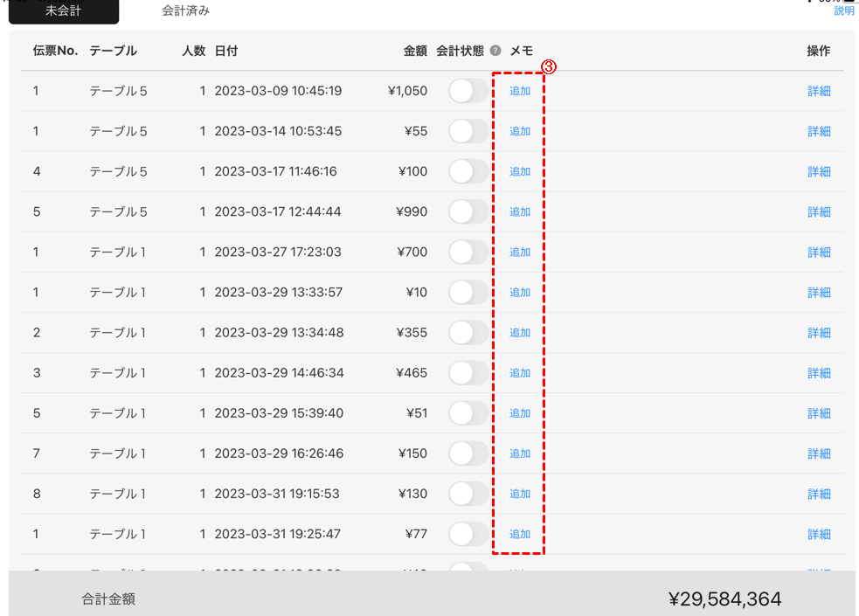
Task: Add memo to the ¥100 order
Action: point(520,171)
